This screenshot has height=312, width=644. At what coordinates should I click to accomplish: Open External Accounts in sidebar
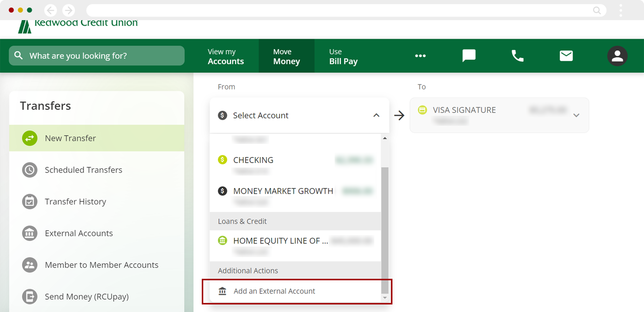tap(97, 233)
